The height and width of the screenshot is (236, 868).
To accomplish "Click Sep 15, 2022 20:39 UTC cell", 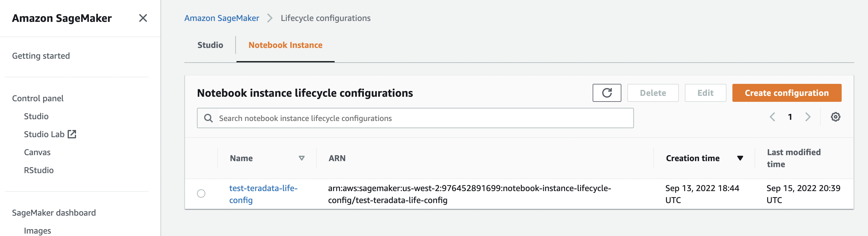I will 803,194.
